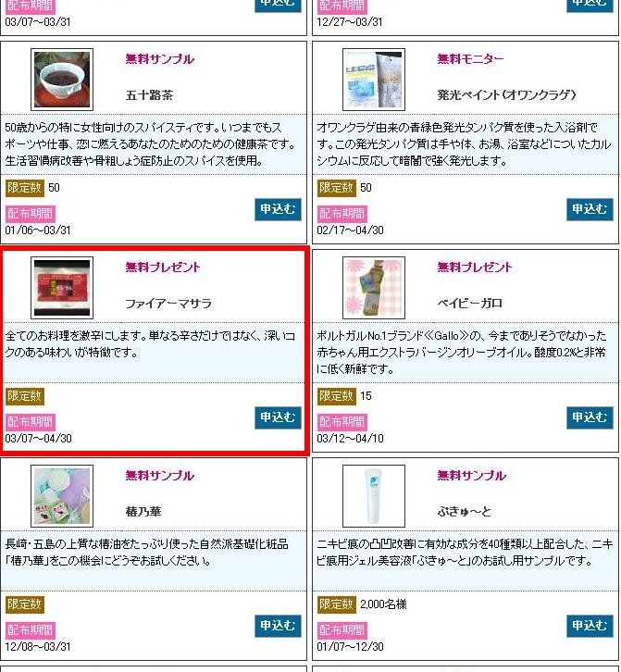
Task: Click 申込む button for 五十路茶
Action: tap(278, 209)
